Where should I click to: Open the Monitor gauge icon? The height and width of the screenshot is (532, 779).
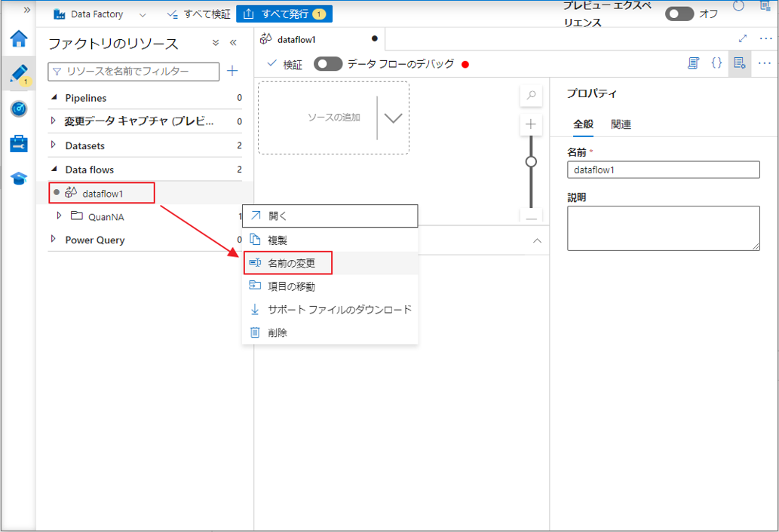pos(19,109)
